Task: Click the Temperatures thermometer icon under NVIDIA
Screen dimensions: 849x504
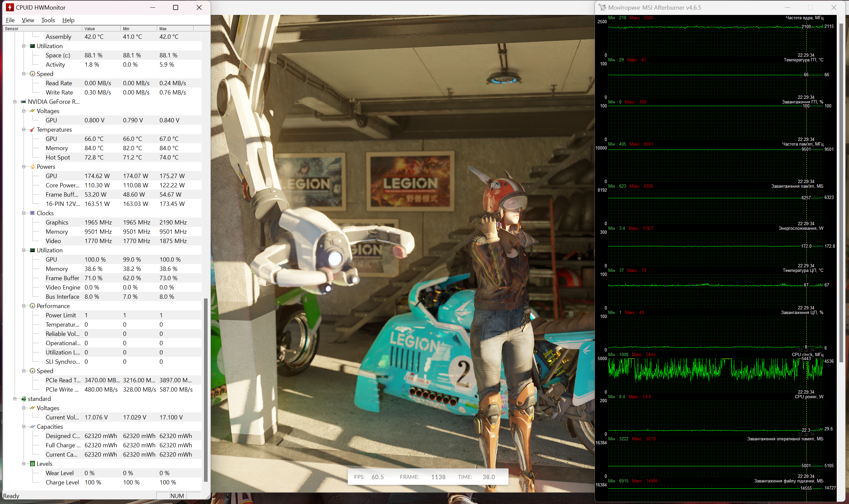Action: pos(32,129)
